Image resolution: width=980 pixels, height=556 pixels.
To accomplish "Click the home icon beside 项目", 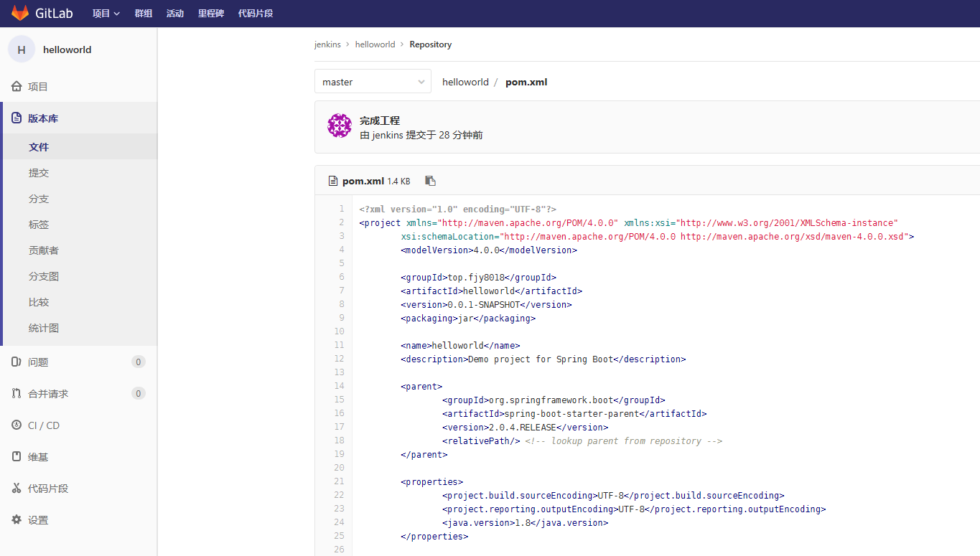I will pyautogui.click(x=17, y=87).
